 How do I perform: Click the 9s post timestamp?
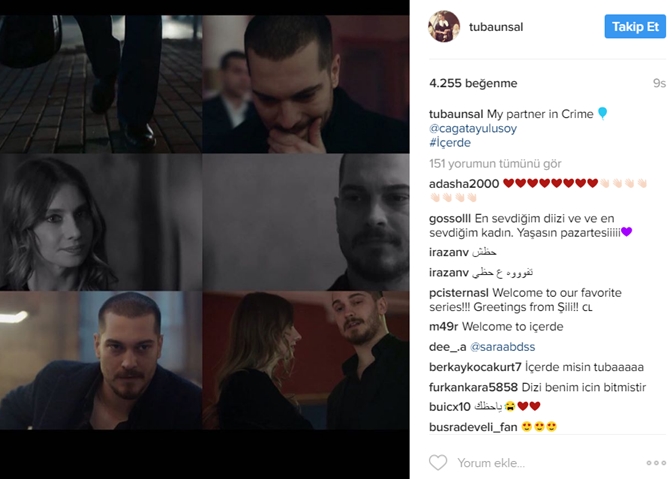[659, 83]
